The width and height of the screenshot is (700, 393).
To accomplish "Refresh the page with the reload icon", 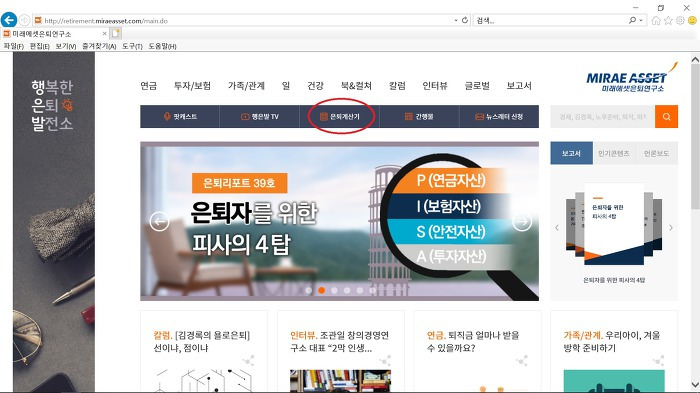I will click(465, 20).
